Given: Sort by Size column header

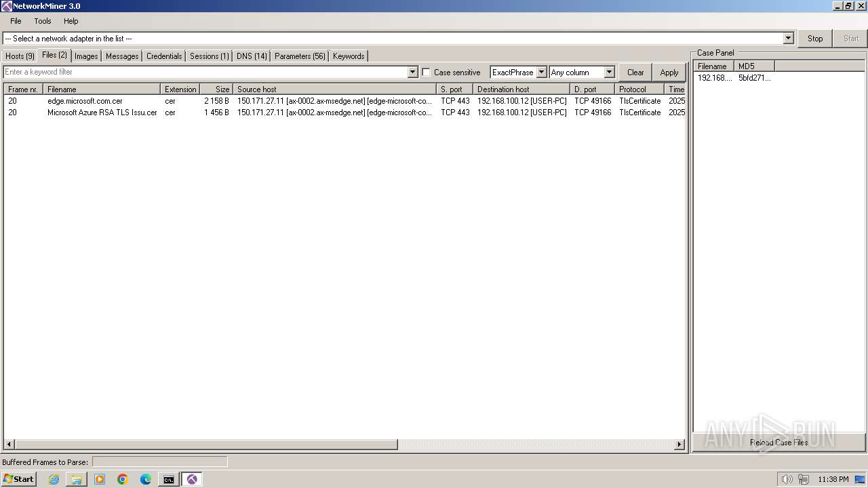Looking at the screenshot, I should pyautogui.click(x=217, y=89).
